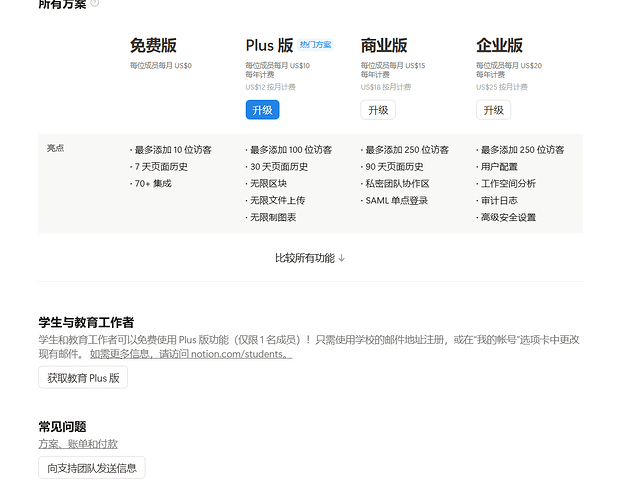Click 最多添加 100 位访客 item
The width and height of the screenshot is (621, 499).
289,150
